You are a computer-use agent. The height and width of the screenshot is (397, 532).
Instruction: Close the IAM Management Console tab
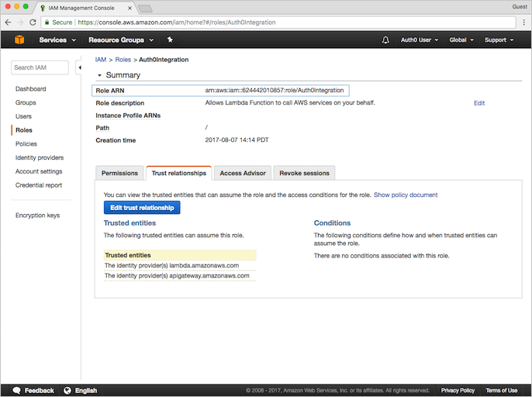(130, 9)
